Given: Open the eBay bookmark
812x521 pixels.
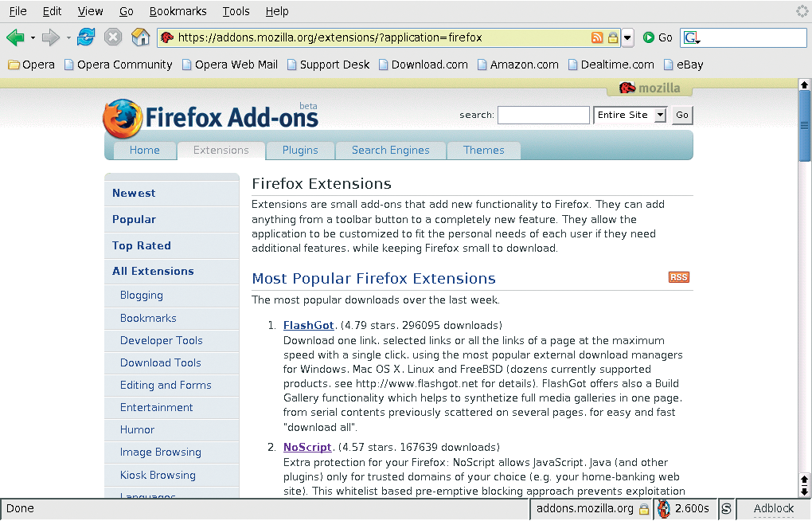Looking at the screenshot, I should (684, 65).
